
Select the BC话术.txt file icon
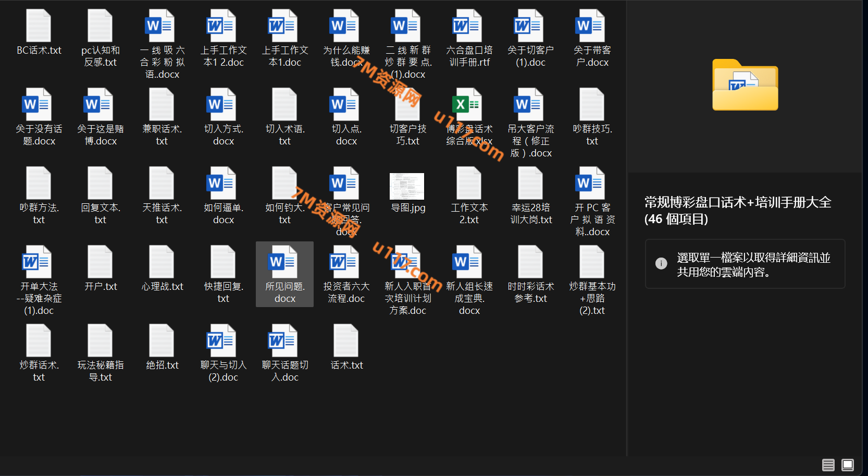pyautogui.click(x=39, y=26)
